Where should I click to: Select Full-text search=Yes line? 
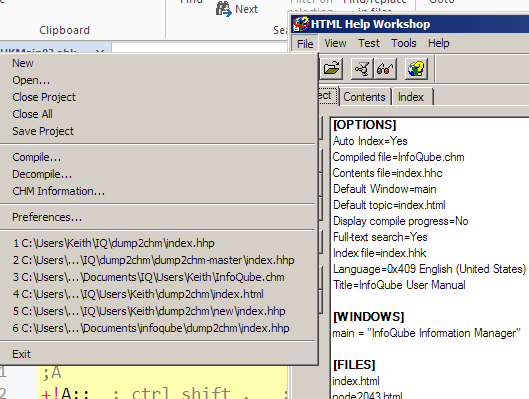click(380, 237)
